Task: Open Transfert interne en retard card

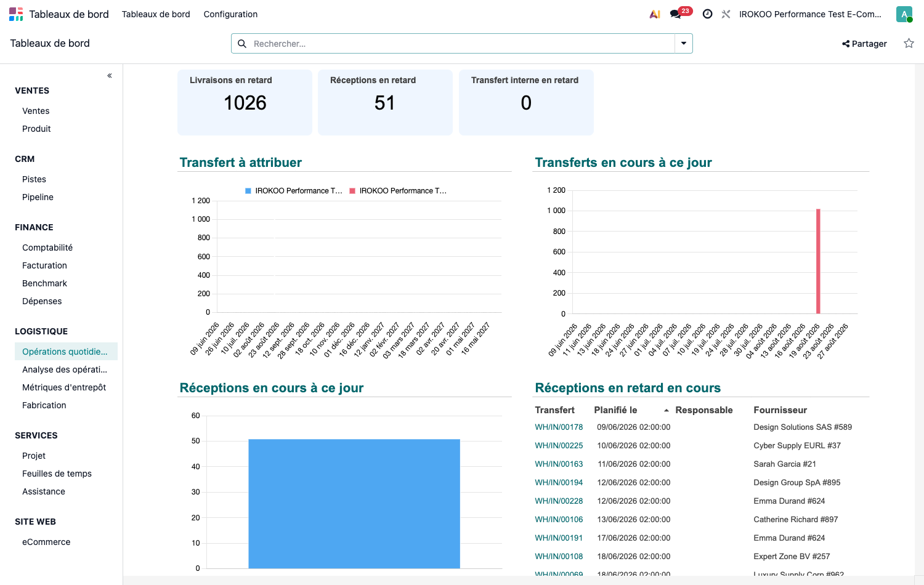Action: click(526, 102)
